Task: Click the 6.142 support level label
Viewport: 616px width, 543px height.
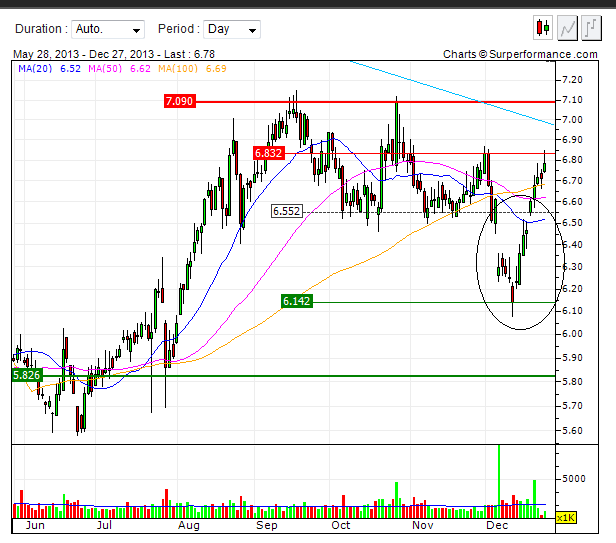Action: 297,301
